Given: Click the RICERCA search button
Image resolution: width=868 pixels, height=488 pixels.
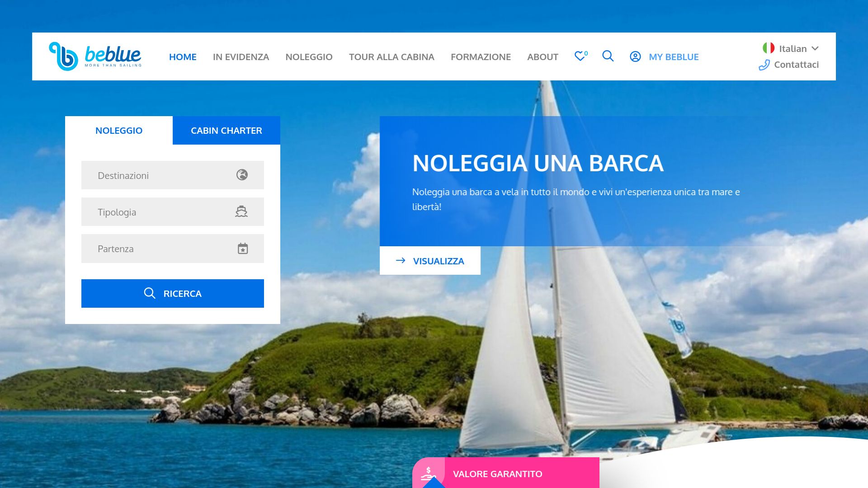Looking at the screenshot, I should point(173,293).
